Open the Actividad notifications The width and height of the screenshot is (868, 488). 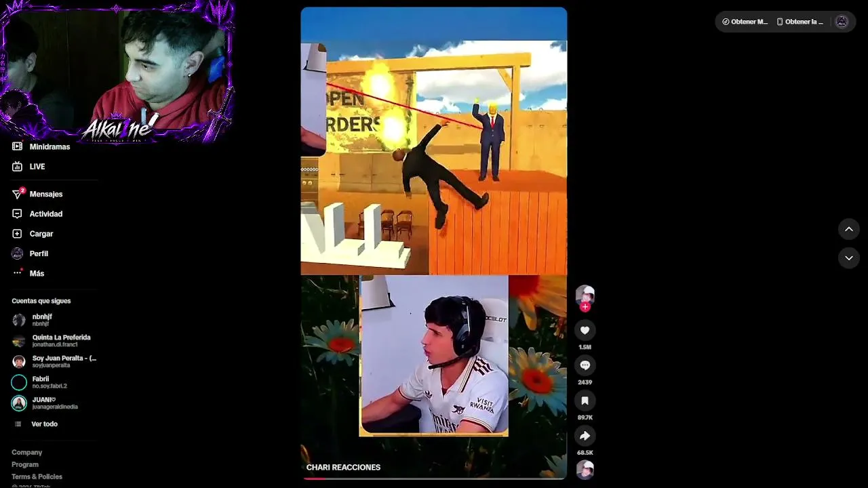point(38,214)
